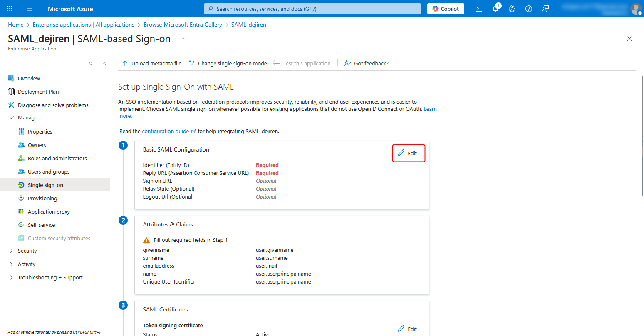Edit Basic SAML Configuration
Viewport: 644px width, 336px height.
[x=408, y=153]
